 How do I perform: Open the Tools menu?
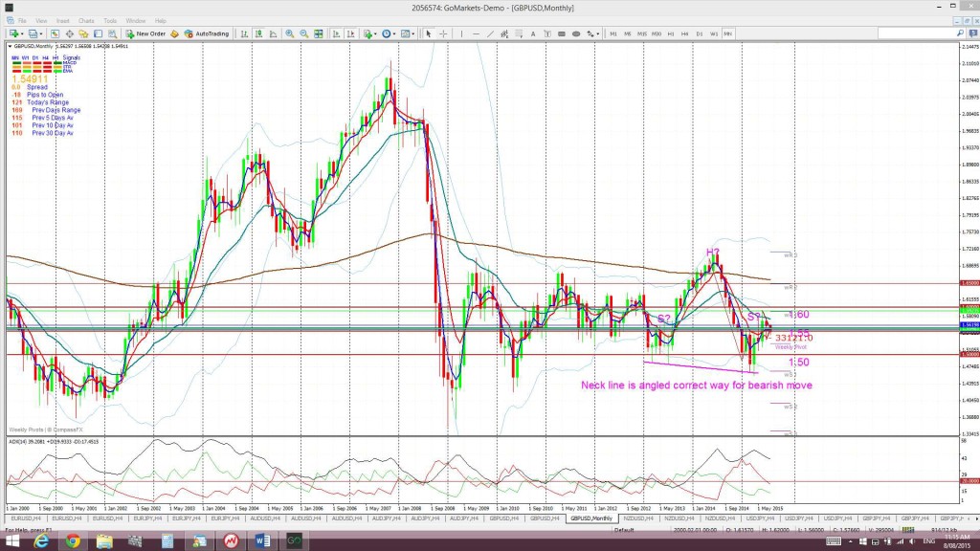(110, 21)
